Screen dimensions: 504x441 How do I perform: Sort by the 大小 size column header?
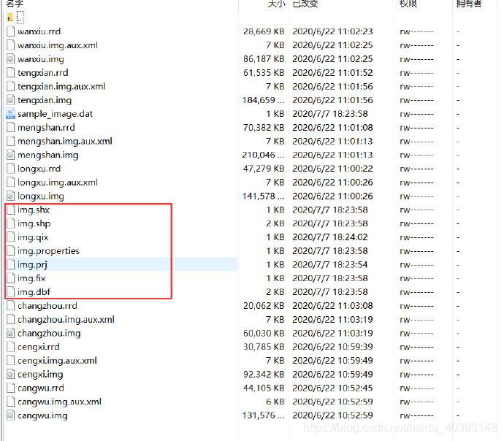tap(276, 3)
